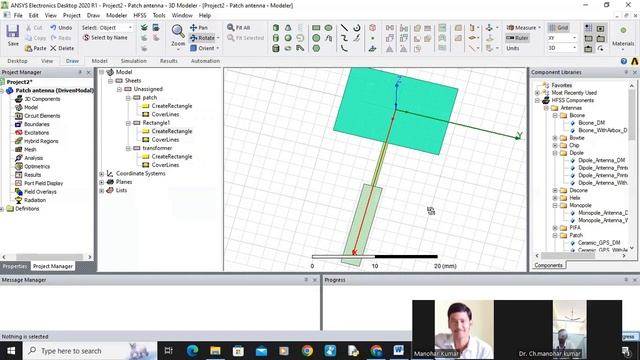Click the Windows Start button
The width and height of the screenshot is (640, 360).
click(x=11, y=351)
